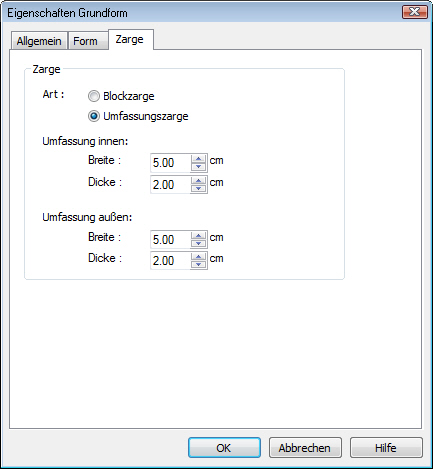Increase outer Umfassung Breite with up arrow
The image size is (433, 469).
tap(199, 236)
